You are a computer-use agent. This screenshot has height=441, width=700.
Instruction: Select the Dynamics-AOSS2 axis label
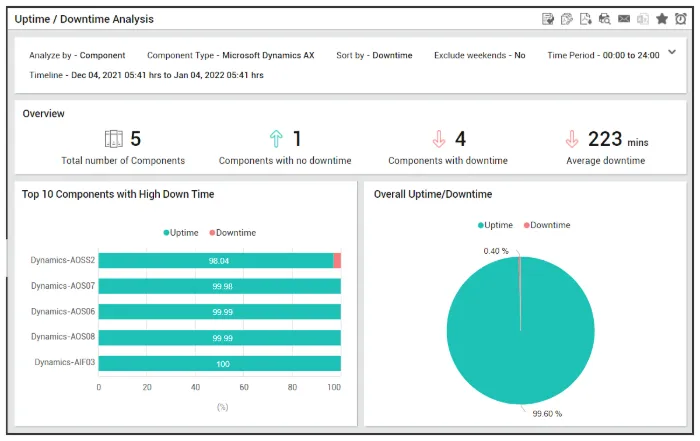coord(62,260)
